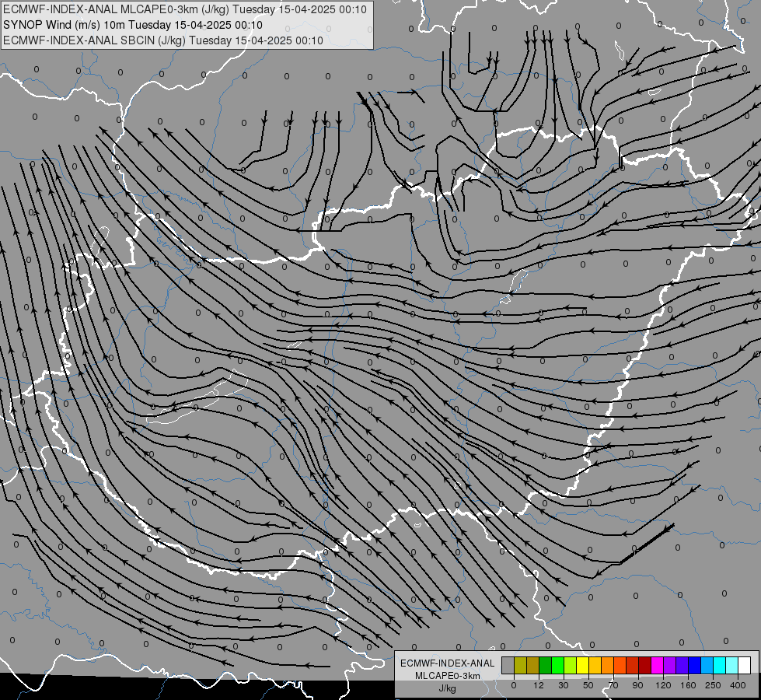The image size is (761, 700).
Task: Click the legend scale value '400'
Action: point(738,685)
